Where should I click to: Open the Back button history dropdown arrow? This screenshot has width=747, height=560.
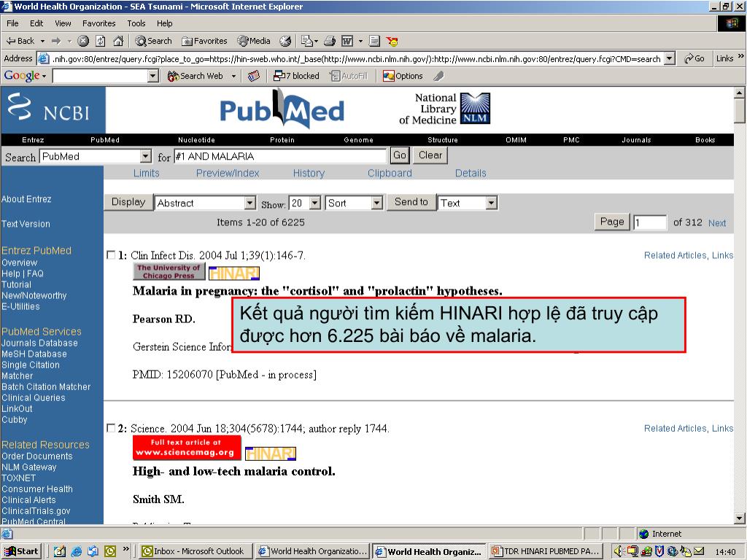tap(42, 42)
